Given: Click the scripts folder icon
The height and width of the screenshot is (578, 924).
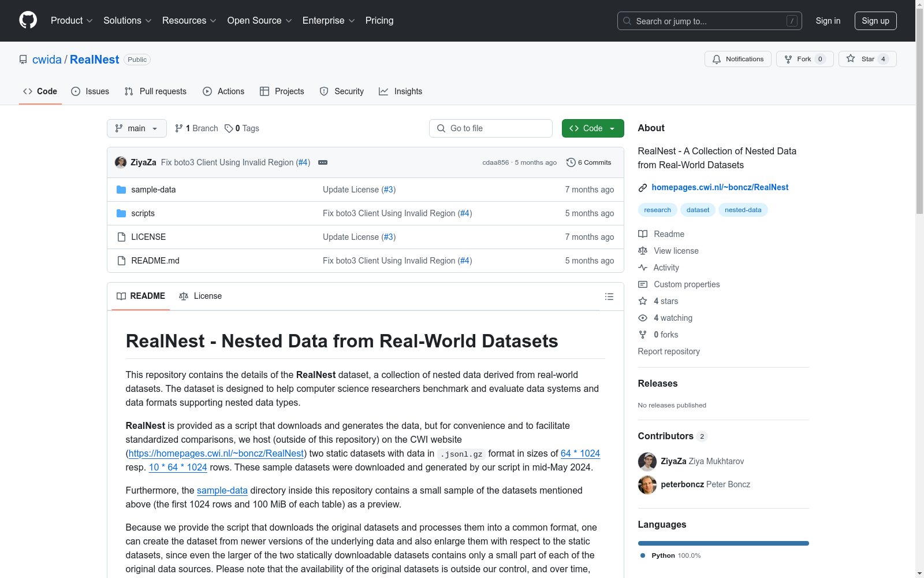Looking at the screenshot, I should (121, 213).
